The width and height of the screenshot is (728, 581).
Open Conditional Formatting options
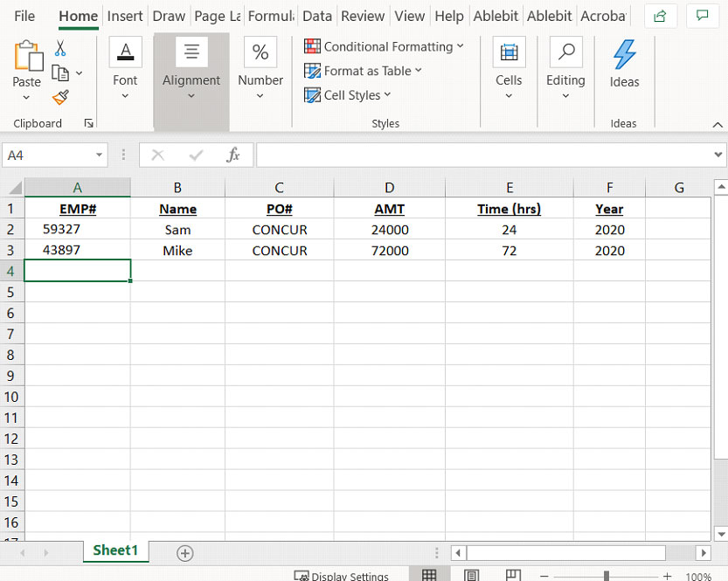383,46
